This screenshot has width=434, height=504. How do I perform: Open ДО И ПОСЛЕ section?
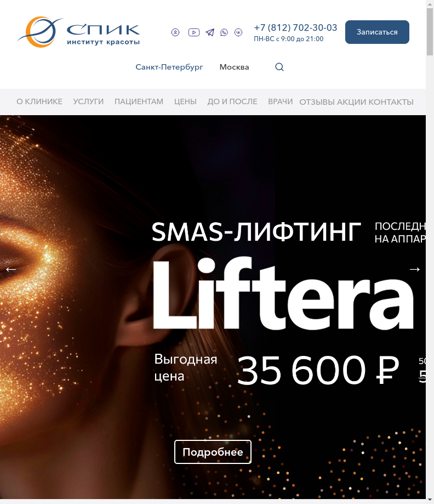point(232,101)
